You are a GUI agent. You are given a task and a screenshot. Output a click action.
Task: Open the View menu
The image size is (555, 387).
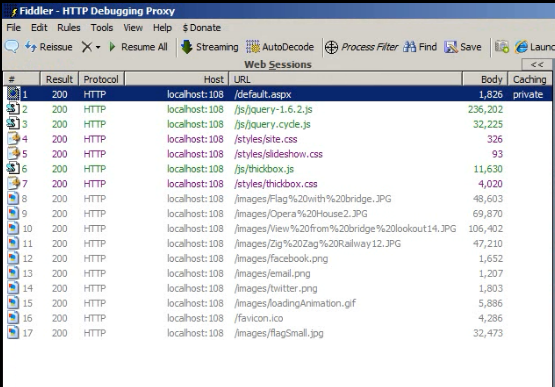click(133, 28)
